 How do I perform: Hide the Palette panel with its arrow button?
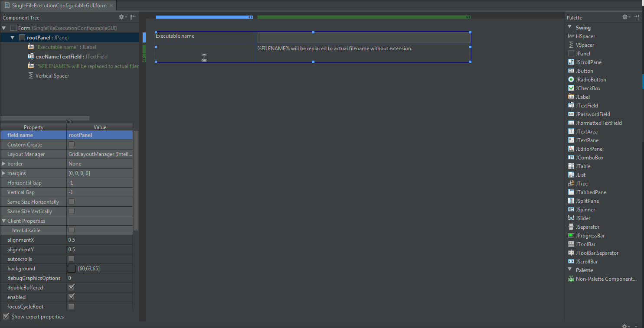click(x=637, y=17)
